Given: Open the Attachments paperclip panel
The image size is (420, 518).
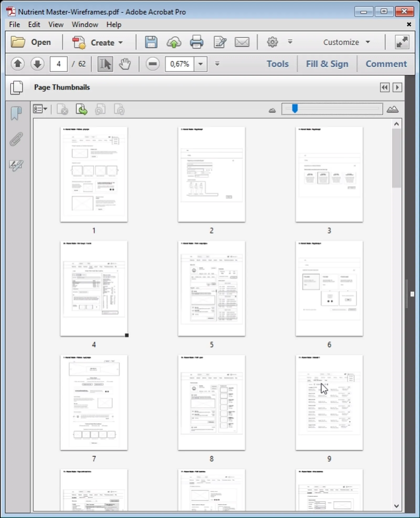Looking at the screenshot, I should pos(16,139).
